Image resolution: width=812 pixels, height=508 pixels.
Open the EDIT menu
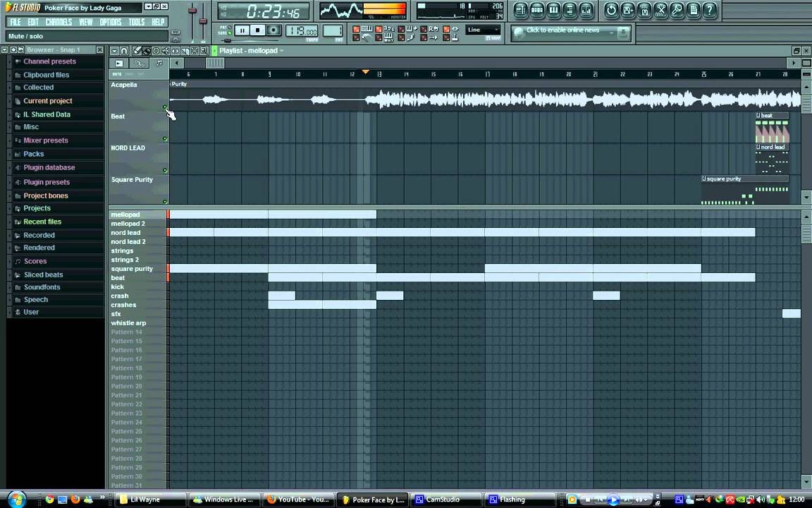[33, 22]
